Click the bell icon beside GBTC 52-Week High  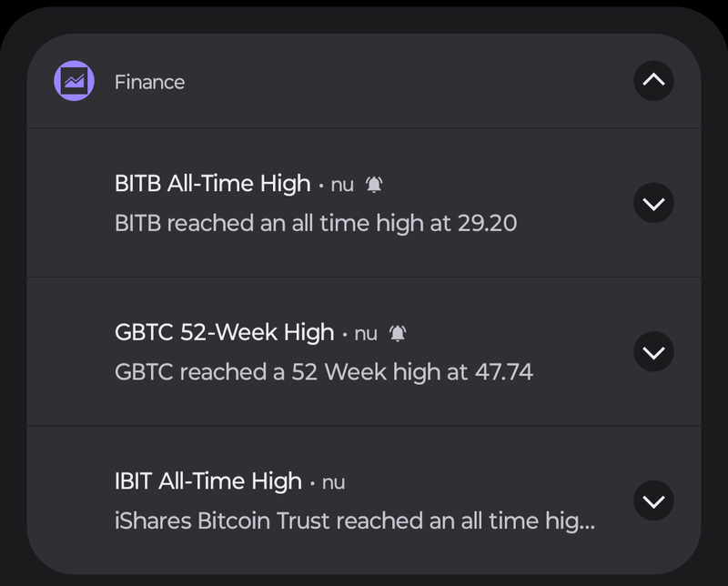pos(398,333)
